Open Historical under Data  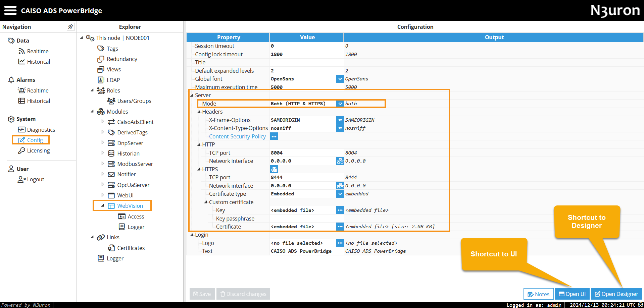[34, 62]
